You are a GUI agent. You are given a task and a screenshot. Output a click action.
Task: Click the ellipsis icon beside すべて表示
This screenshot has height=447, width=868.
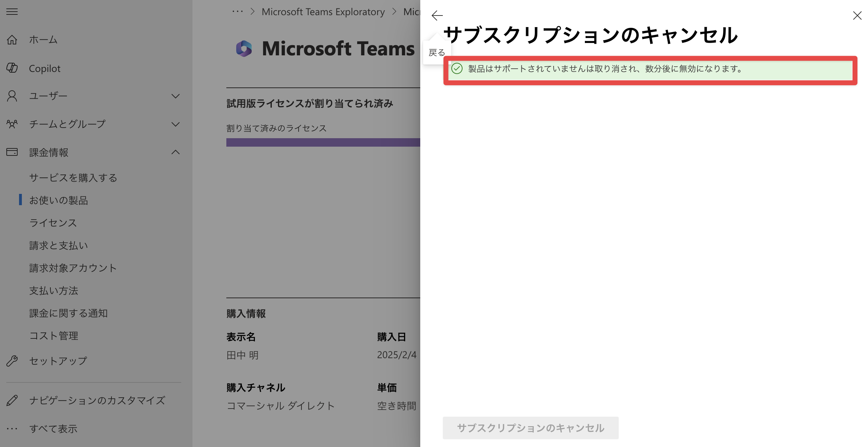(x=12, y=429)
